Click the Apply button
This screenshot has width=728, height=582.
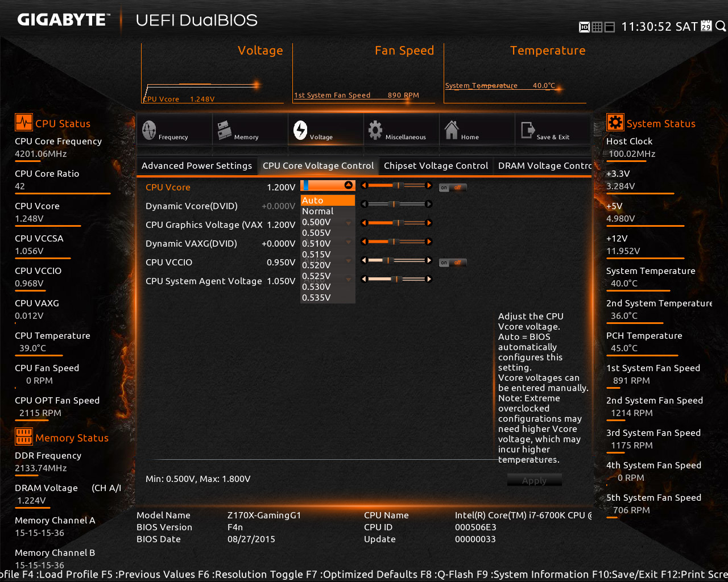click(535, 480)
